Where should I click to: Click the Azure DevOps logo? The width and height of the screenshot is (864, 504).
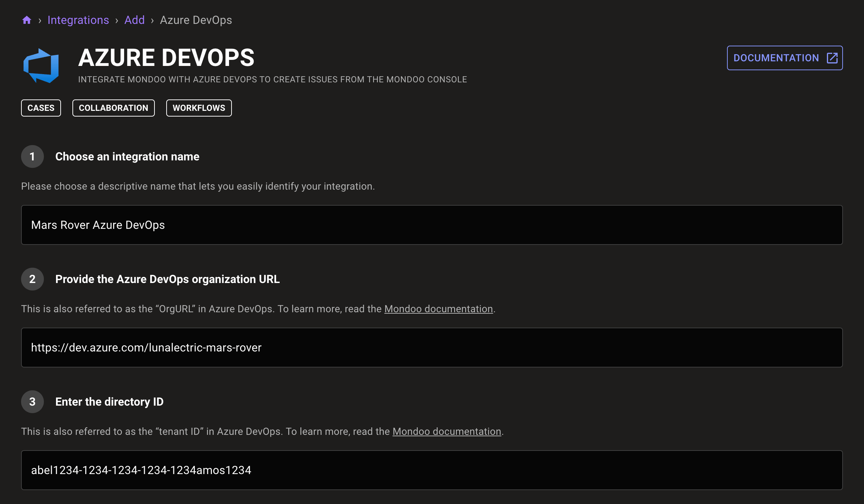[40, 65]
